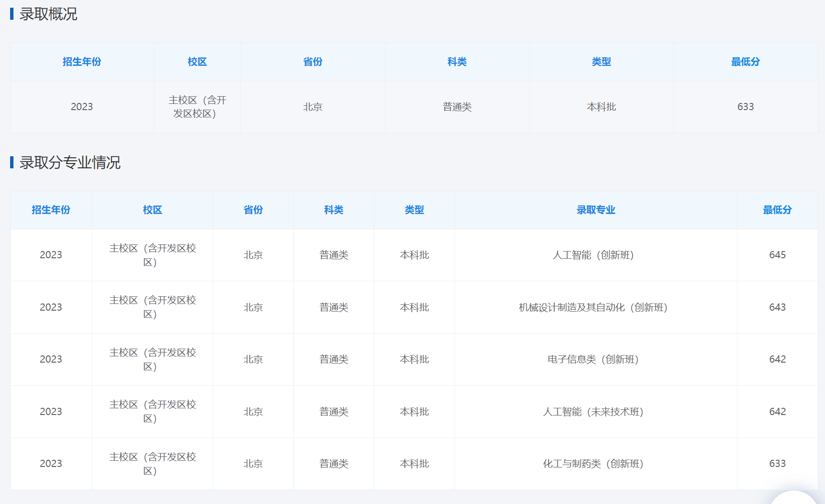Select 类型 header in 录取分专业情况 table

[414, 210]
